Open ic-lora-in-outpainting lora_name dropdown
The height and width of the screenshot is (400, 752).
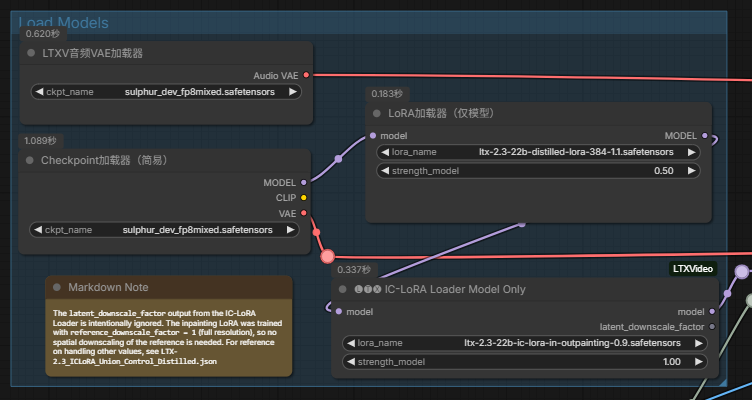525,343
